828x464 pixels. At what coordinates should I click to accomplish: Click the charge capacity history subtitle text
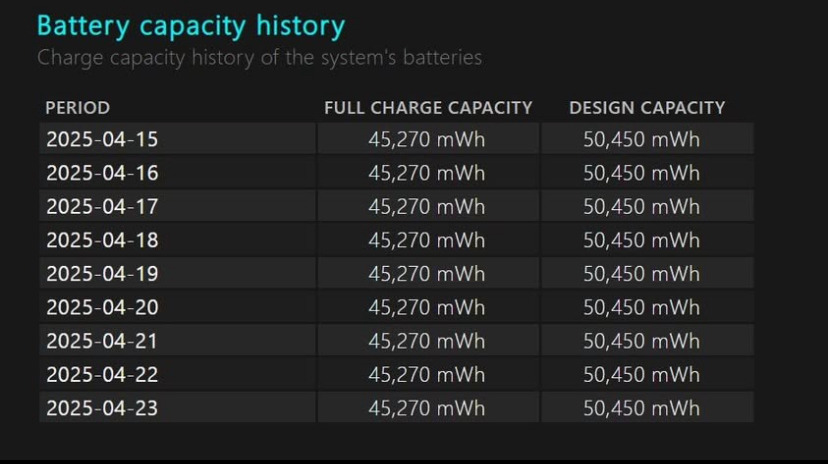[259, 58]
